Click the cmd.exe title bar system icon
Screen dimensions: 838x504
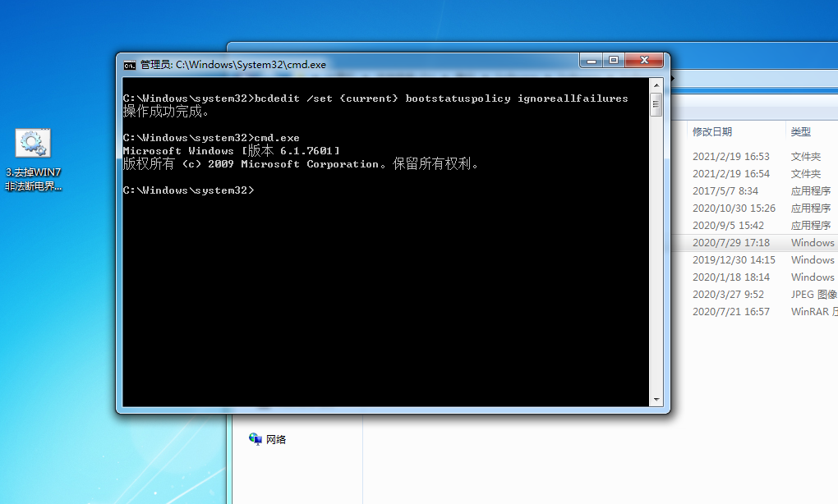[x=129, y=65]
